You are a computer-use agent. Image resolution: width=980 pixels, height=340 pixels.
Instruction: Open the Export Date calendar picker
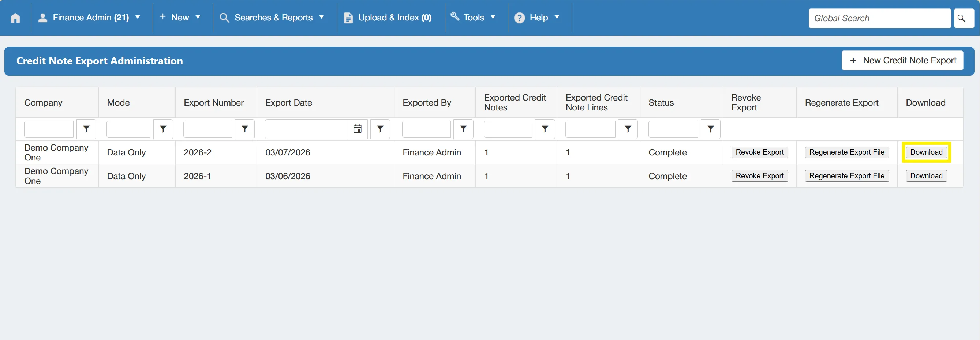pyautogui.click(x=358, y=129)
